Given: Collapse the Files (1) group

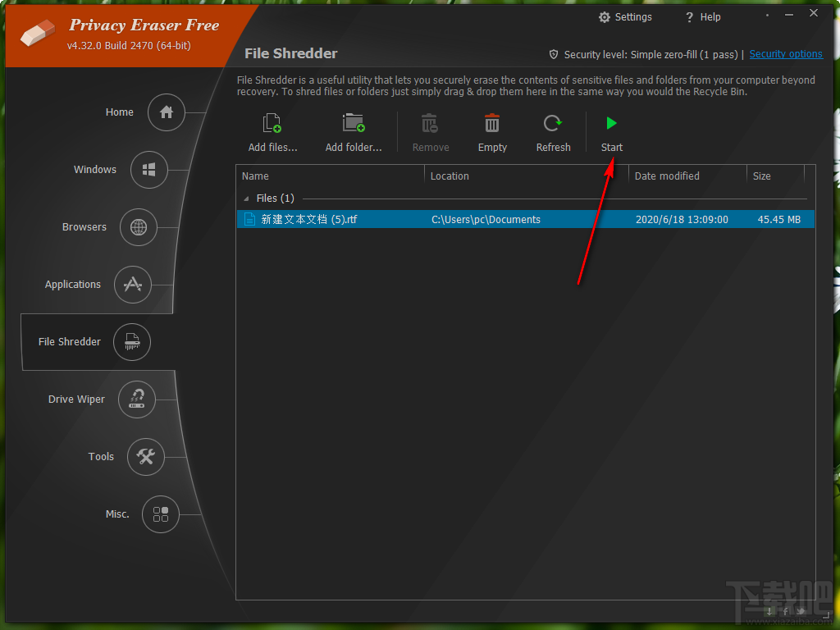Looking at the screenshot, I should pos(246,198).
